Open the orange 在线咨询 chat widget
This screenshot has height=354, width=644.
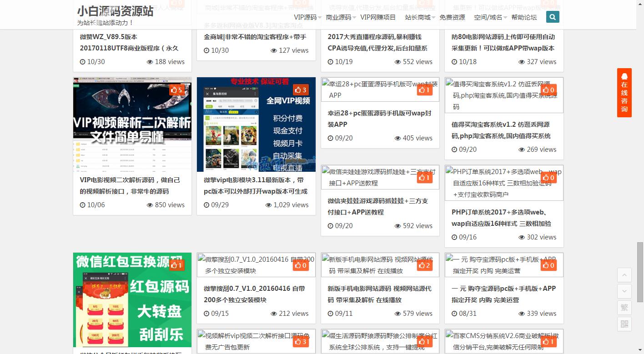pyautogui.click(x=624, y=93)
